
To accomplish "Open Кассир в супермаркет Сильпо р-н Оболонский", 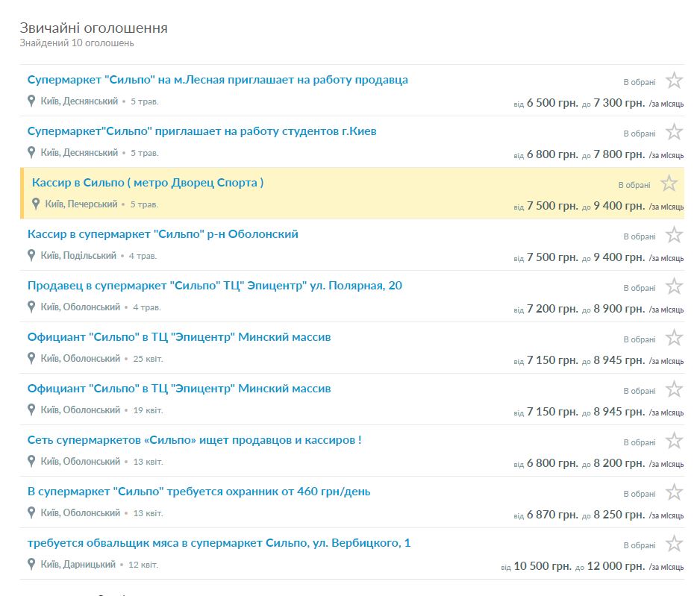I will point(163,234).
